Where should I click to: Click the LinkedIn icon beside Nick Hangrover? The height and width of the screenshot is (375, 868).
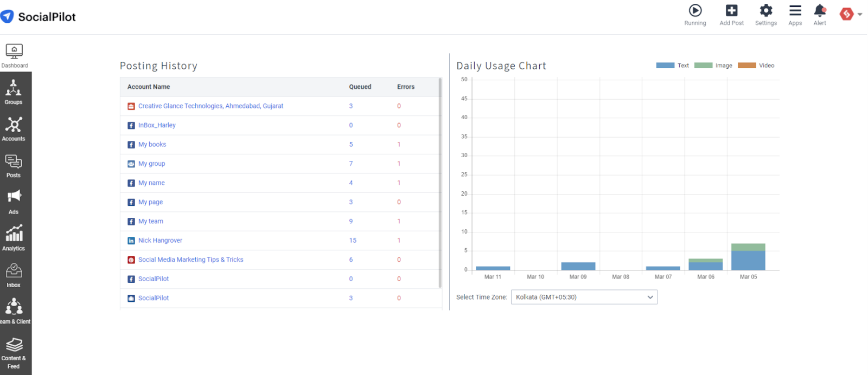(x=131, y=241)
